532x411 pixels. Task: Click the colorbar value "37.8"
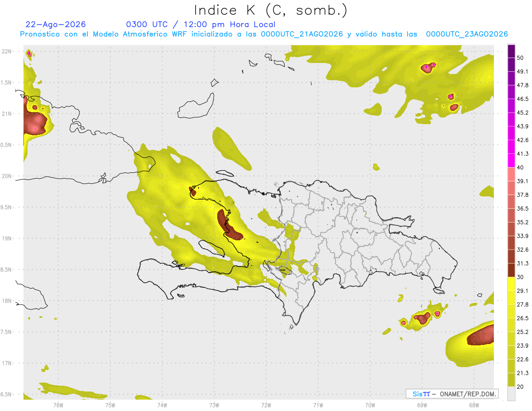[x=523, y=195]
